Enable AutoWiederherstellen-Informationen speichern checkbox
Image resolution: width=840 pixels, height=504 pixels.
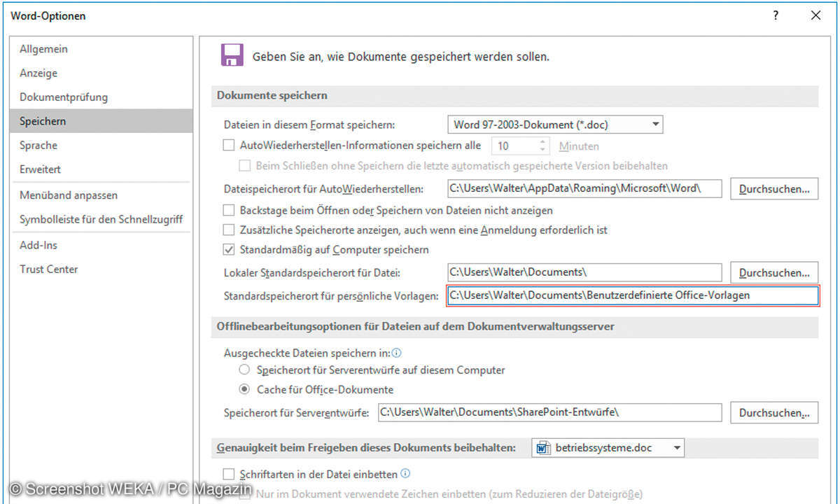[228, 146]
